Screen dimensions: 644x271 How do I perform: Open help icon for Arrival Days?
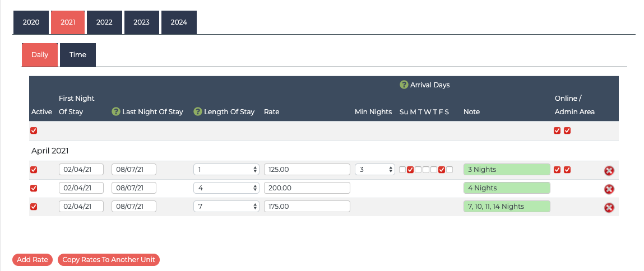404,85
